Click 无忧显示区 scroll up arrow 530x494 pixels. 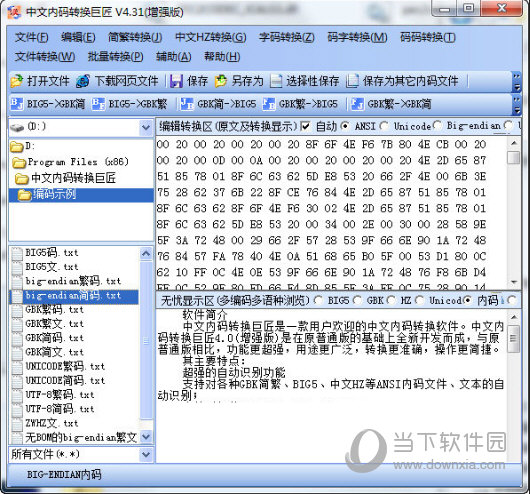point(513,317)
